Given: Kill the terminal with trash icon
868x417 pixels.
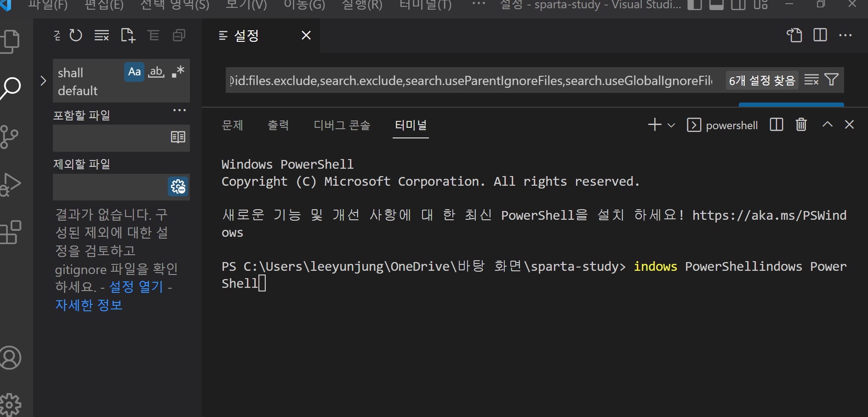Looking at the screenshot, I should (801, 125).
